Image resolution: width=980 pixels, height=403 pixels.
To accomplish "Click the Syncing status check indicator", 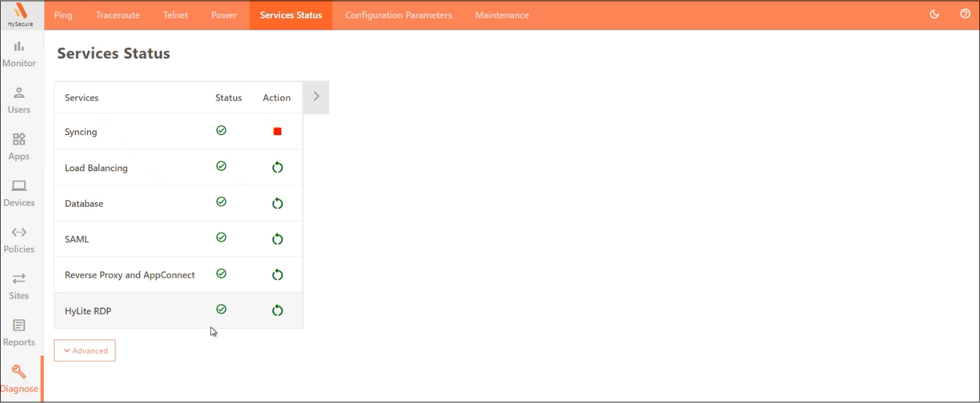I will pos(221,130).
